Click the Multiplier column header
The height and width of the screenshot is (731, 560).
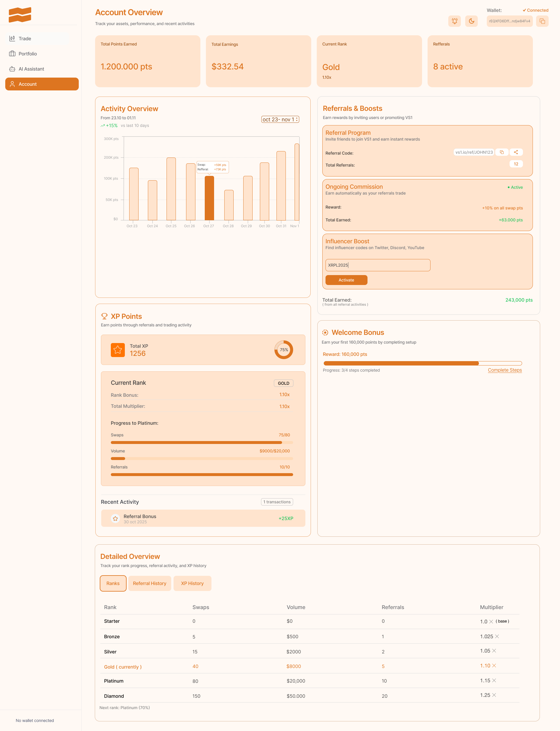tap(491, 607)
